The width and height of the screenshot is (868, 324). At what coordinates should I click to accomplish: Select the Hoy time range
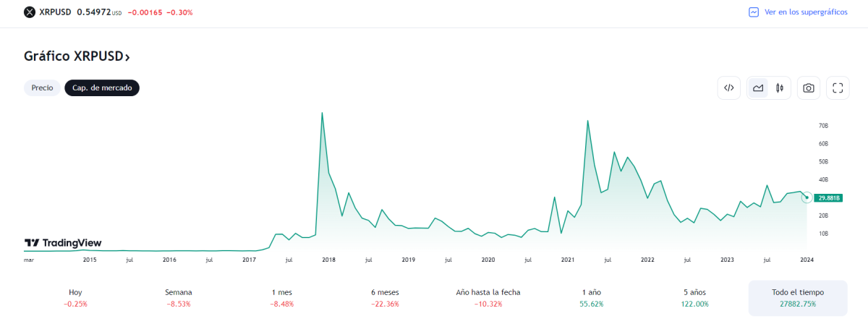[75, 297]
